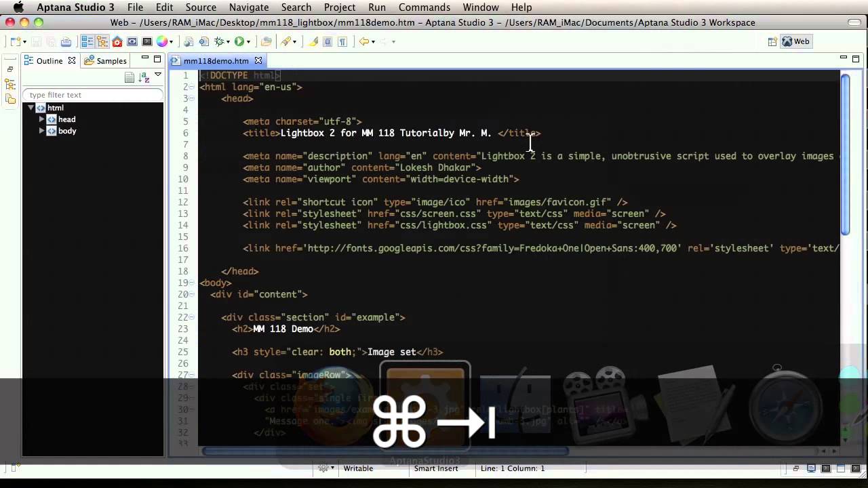Open the Back history dropdown arrow
Viewport: 868px width, 488px height.
pyautogui.click(x=373, y=42)
